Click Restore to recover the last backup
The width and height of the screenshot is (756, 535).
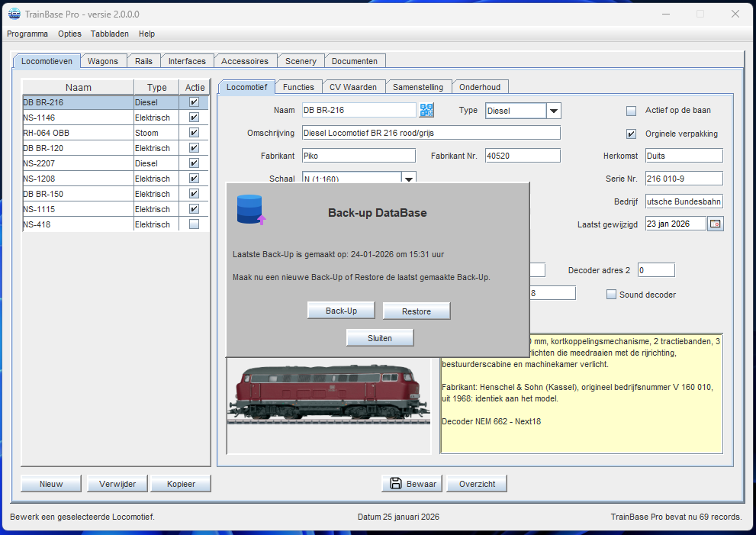(416, 310)
